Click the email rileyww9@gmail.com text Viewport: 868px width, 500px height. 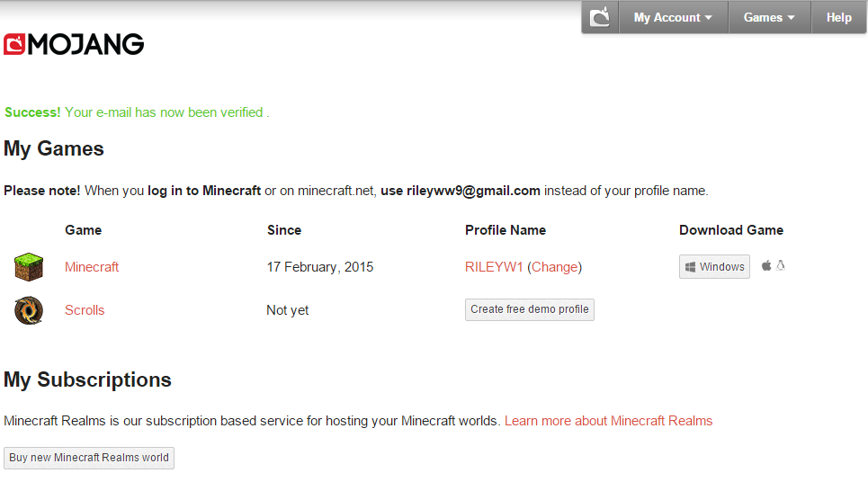[x=473, y=191]
